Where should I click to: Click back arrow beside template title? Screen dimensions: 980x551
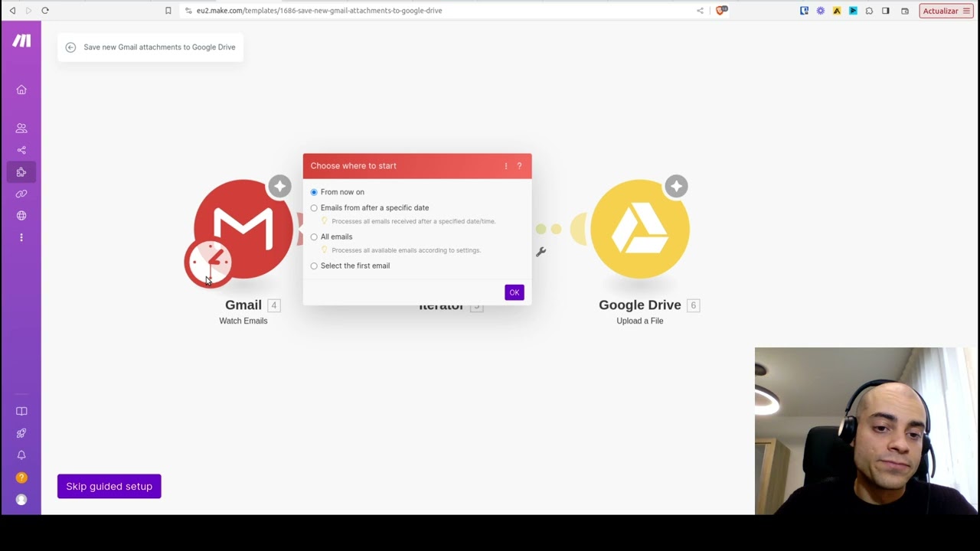70,47
